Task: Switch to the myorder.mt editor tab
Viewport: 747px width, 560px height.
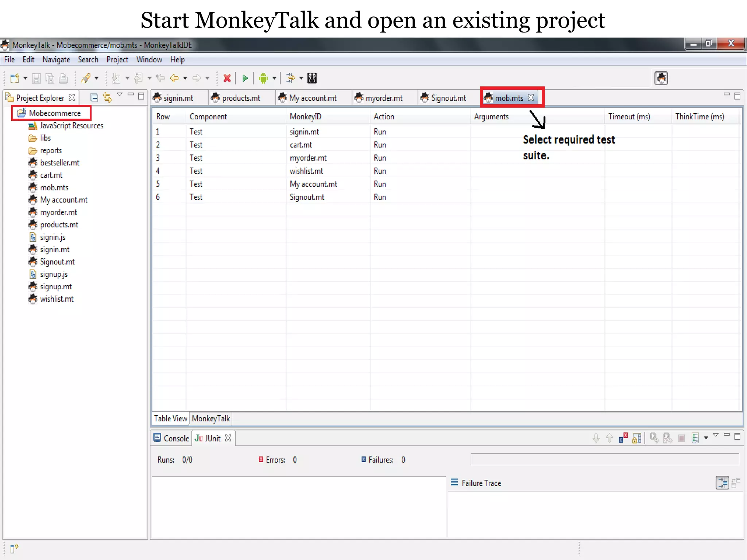Action: click(x=384, y=98)
